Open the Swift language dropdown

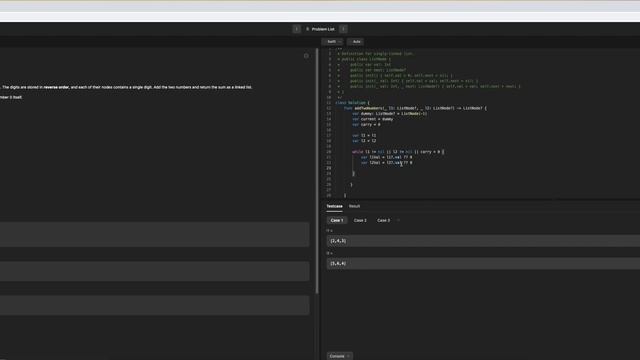pos(333,42)
